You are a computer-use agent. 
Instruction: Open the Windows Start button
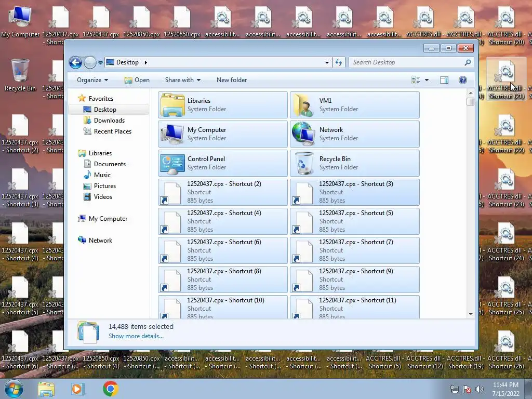click(x=14, y=389)
